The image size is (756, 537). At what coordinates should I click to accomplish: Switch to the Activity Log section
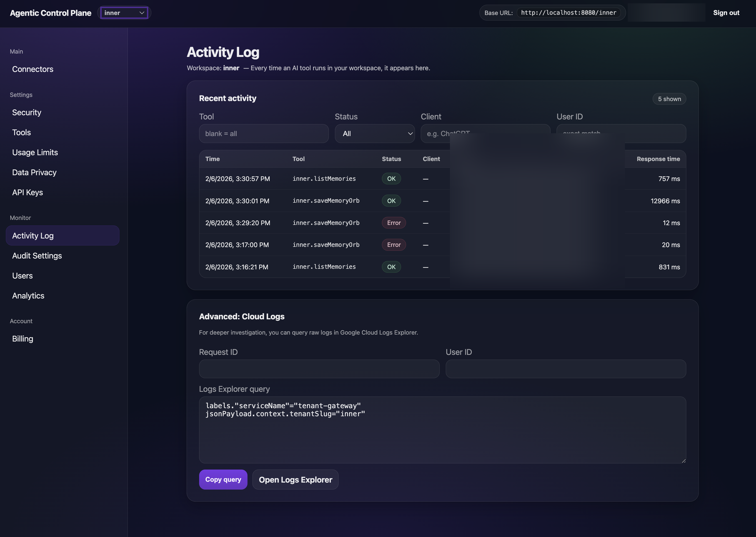33,235
